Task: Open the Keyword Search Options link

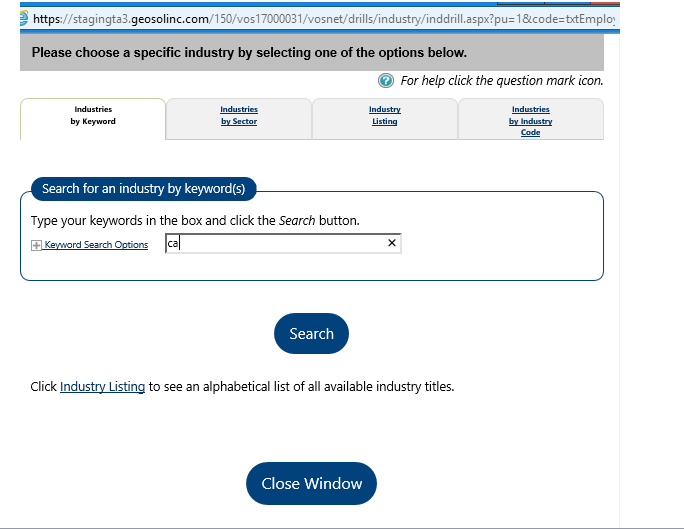Action: coord(96,245)
